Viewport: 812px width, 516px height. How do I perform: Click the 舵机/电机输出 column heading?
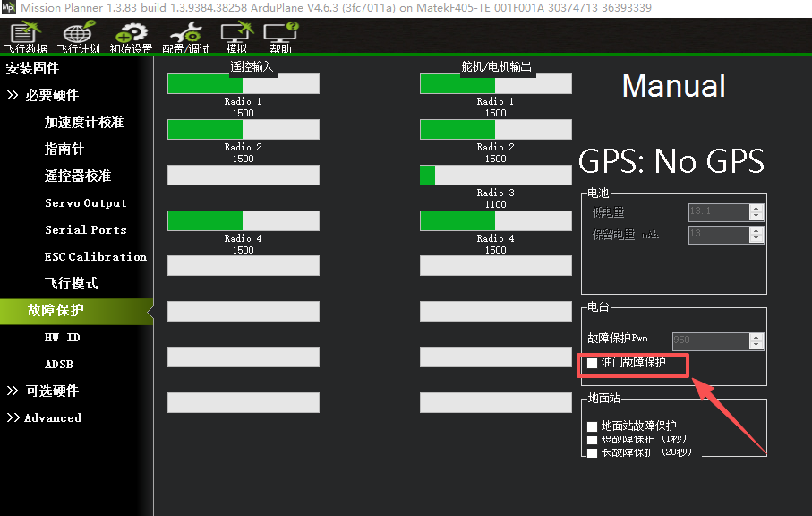point(496,67)
